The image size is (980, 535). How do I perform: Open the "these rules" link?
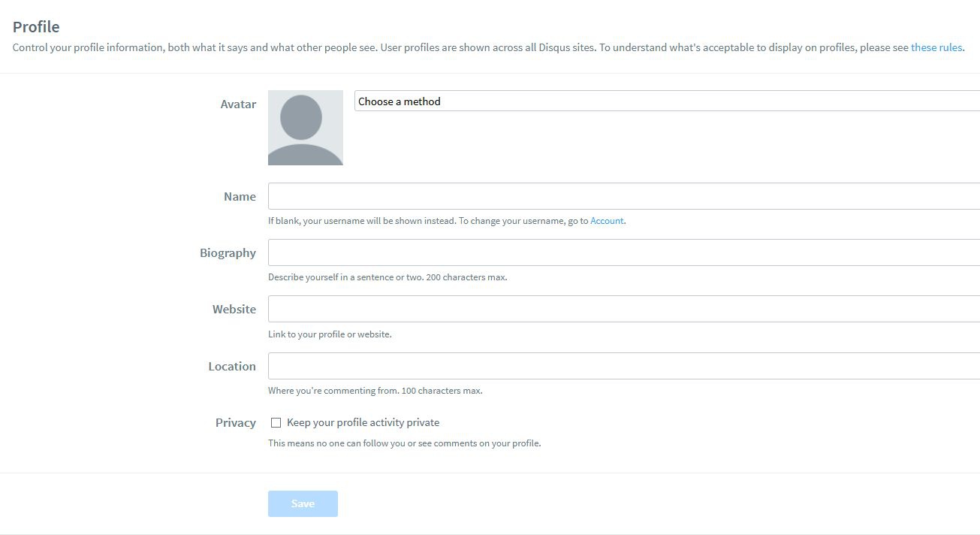[x=936, y=47]
